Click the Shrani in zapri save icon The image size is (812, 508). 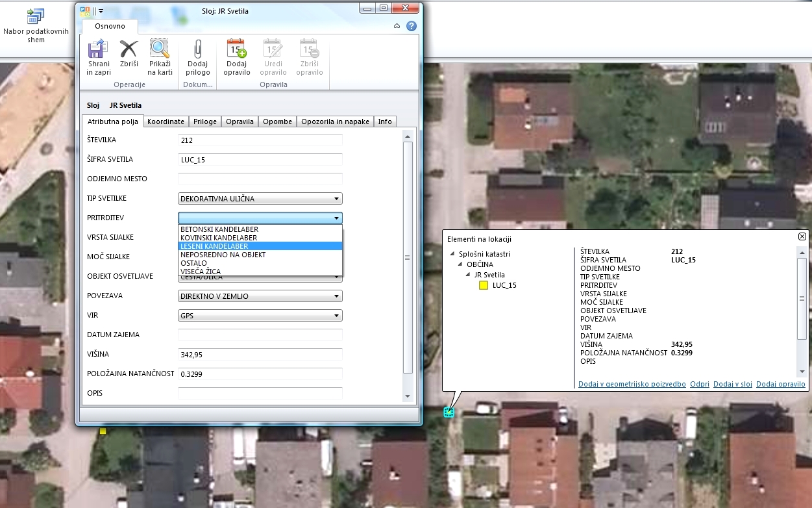(x=99, y=50)
